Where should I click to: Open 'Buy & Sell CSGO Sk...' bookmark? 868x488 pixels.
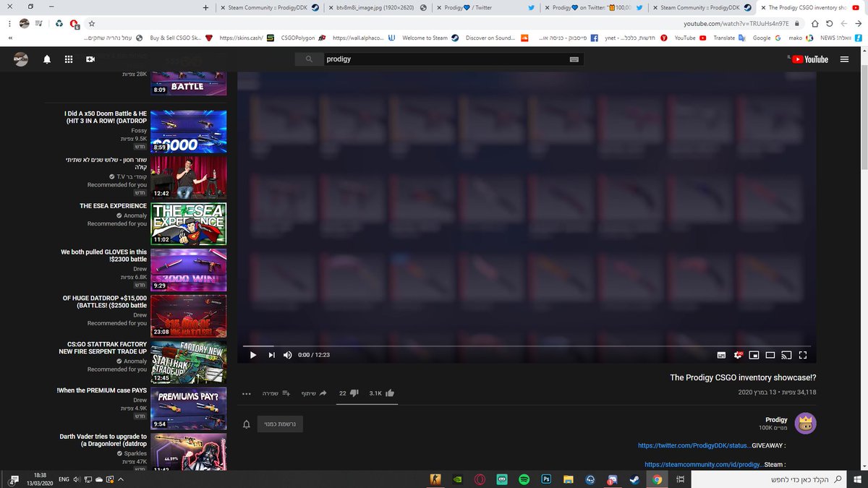tap(181, 38)
